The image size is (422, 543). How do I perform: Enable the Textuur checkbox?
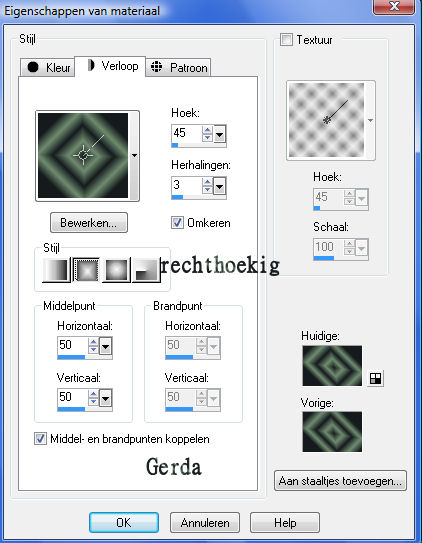[286, 39]
